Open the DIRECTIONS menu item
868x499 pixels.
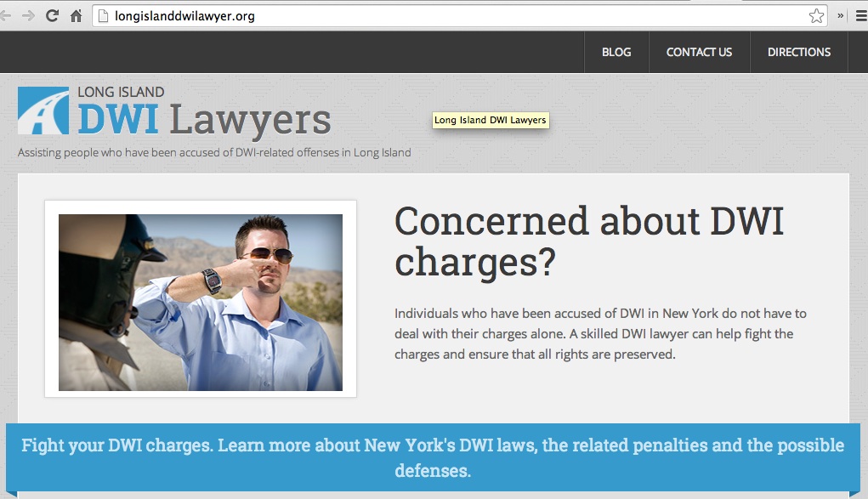point(799,52)
